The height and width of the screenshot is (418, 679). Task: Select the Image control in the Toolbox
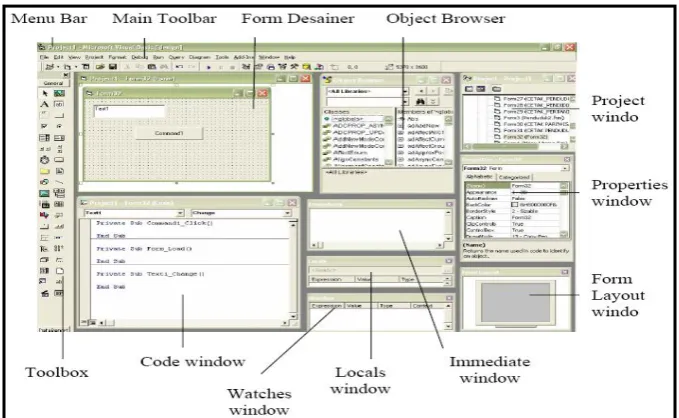(x=45, y=193)
